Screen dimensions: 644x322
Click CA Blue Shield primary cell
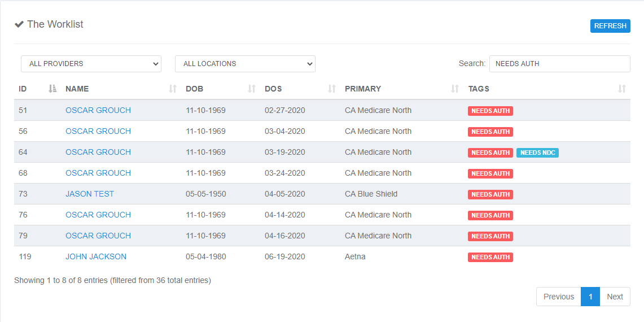pyautogui.click(x=371, y=194)
